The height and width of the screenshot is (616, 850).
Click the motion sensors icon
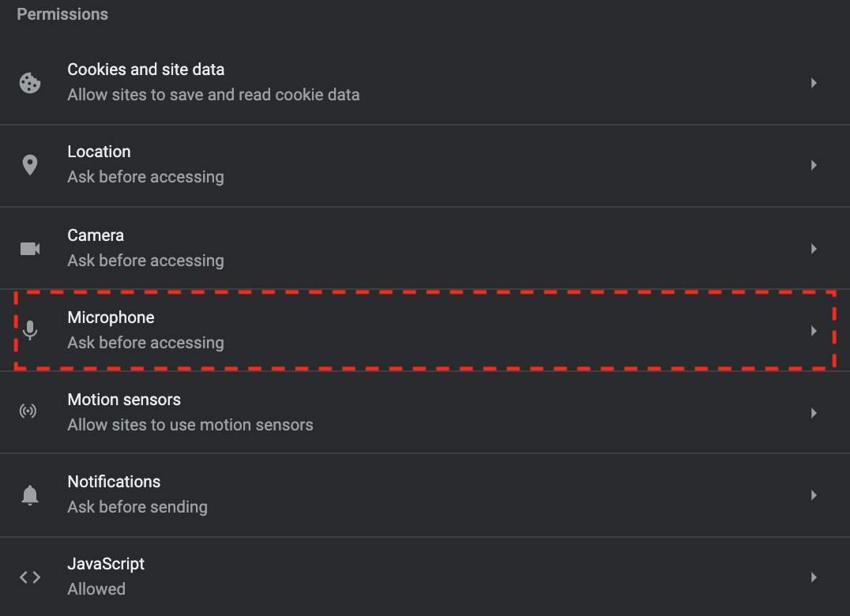28,411
